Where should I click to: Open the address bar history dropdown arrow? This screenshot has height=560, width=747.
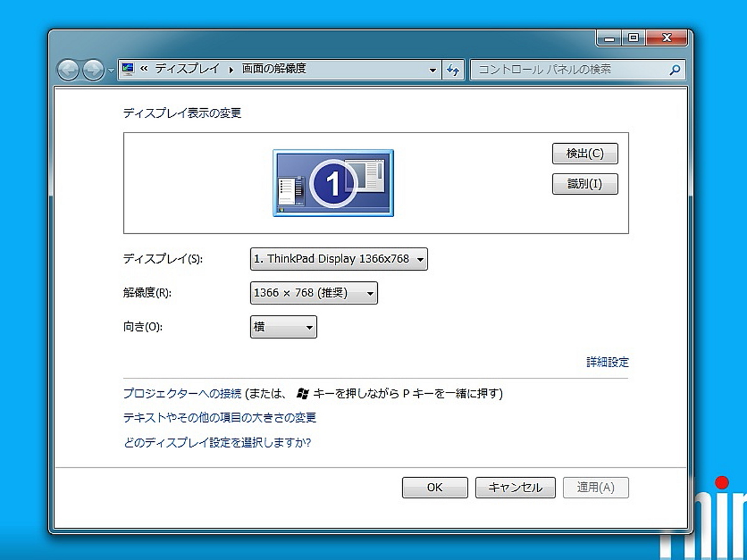[433, 70]
